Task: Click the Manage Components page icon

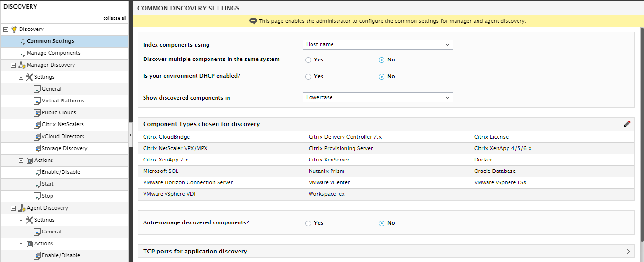Action: click(22, 53)
